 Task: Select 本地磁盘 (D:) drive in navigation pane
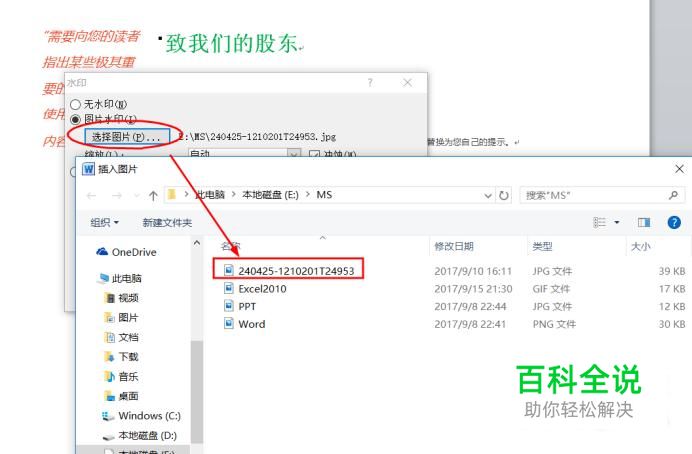point(140,435)
